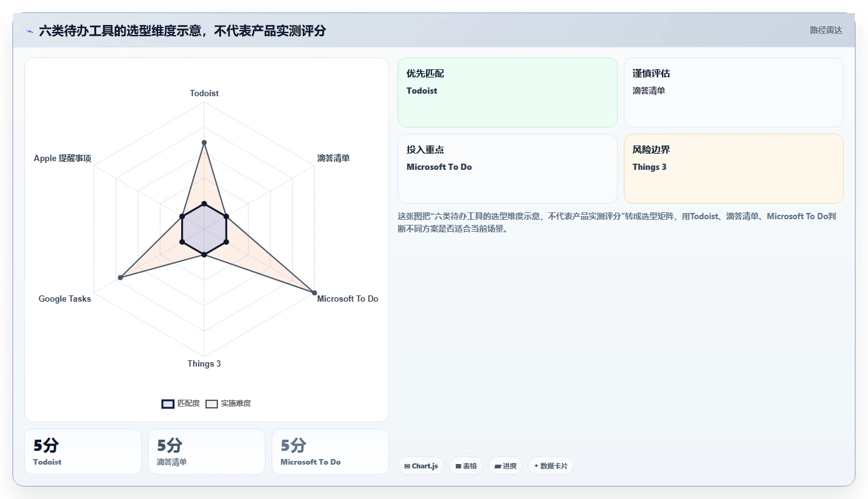Screen dimensions: 868x499
Task: Click the 实施难度 data point on Microsoft To Do axis
Action: 314,292
